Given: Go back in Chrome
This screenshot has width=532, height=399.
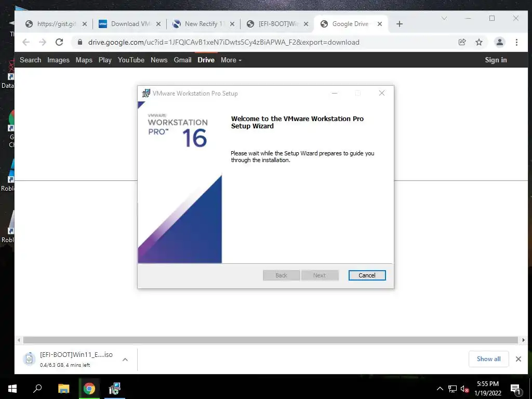Looking at the screenshot, I should tap(26, 42).
